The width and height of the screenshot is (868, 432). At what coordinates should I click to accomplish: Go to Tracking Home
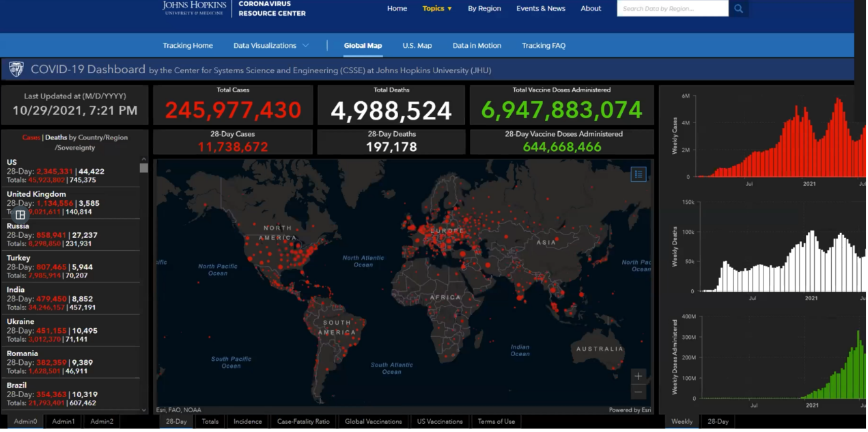click(x=188, y=46)
